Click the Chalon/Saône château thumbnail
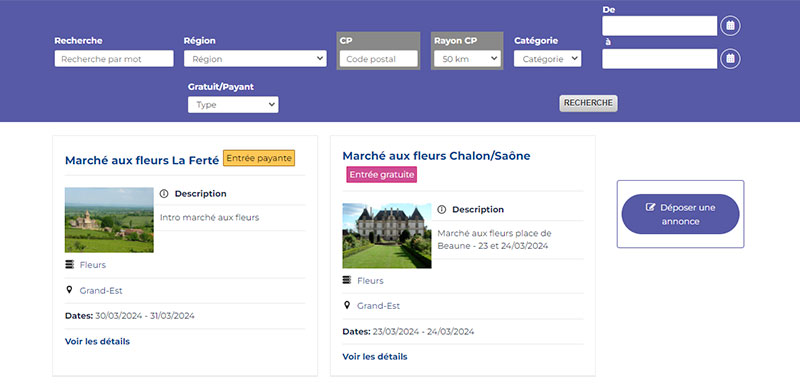The width and height of the screenshot is (800, 384). pos(387,236)
